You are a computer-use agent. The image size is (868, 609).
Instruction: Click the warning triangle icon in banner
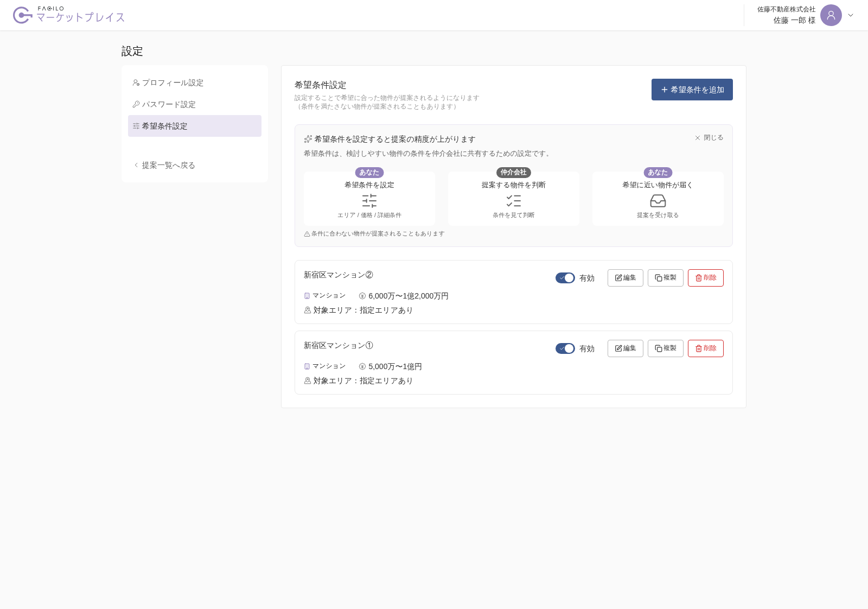307,234
